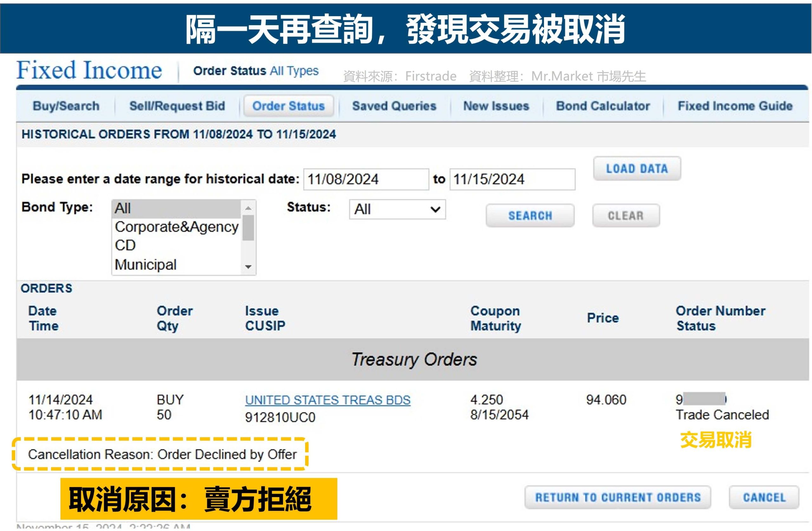Open the Sell/Request Bid tab
This screenshot has width=812, height=531.
(177, 106)
